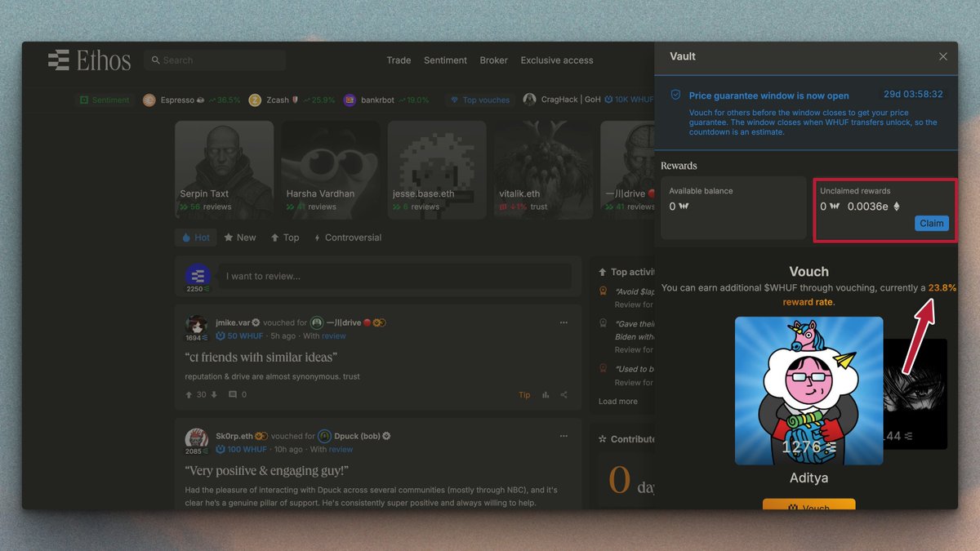Click the 100 WHUF vouch amount

pyautogui.click(x=239, y=449)
